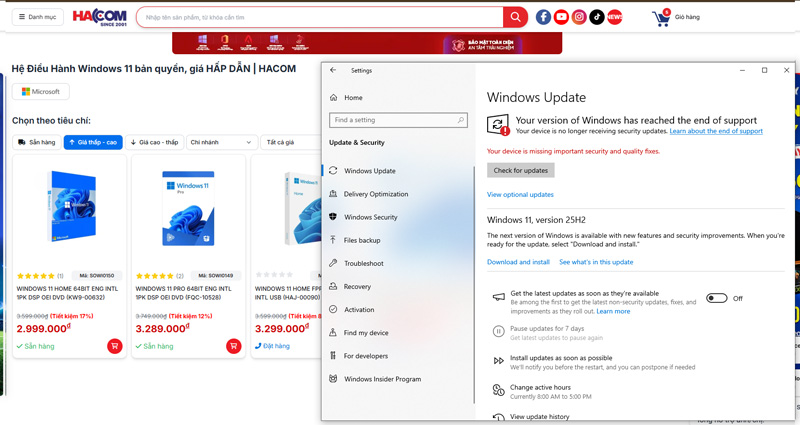Screen dimensions: 800x425
Task: Open the shopping cart icon
Action: pos(661,18)
